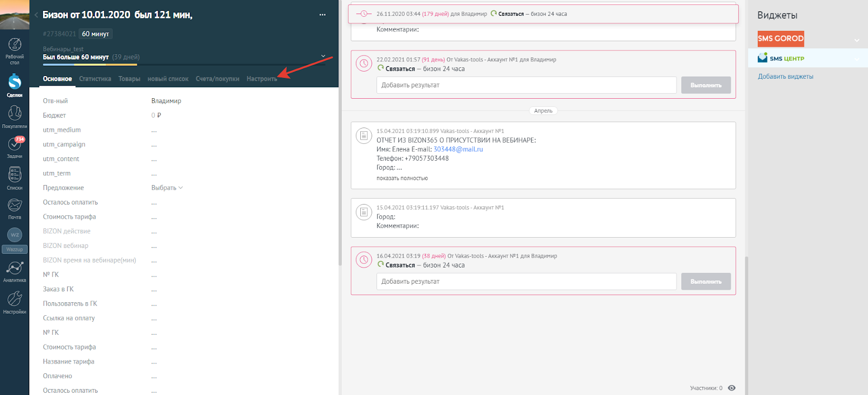Click the Добавить виджеты link
This screenshot has height=395, width=868.
(785, 77)
